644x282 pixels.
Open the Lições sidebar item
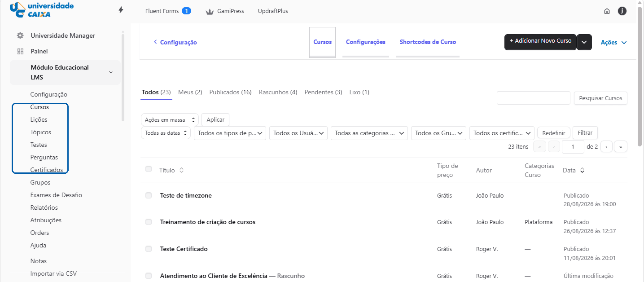[x=39, y=119]
